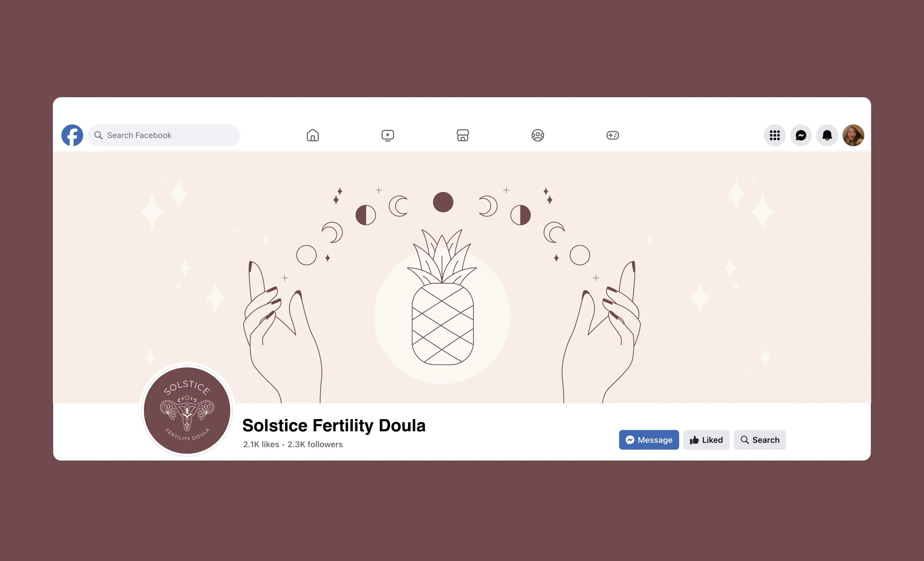Open the pineapple cover photo
The height and width of the screenshot is (561, 924).
tap(462, 278)
